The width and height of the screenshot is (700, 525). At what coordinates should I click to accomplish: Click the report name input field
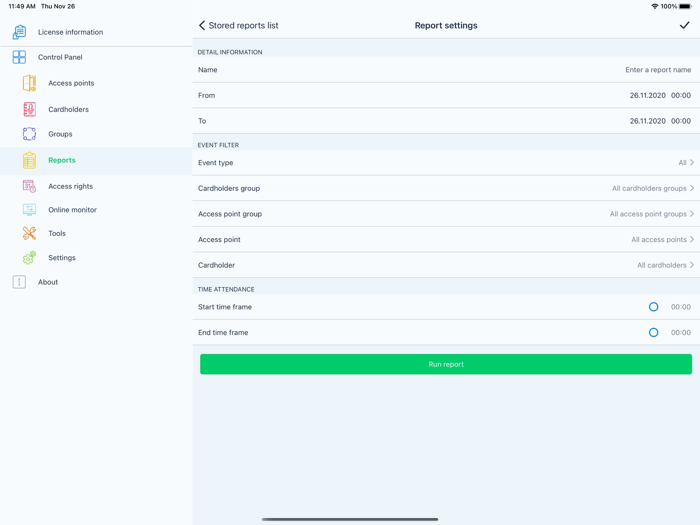(x=658, y=70)
